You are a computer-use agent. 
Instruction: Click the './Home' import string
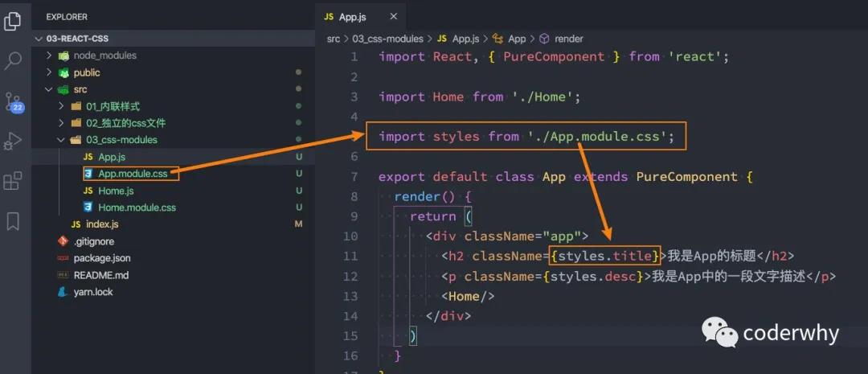pyautogui.click(x=541, y=97)
